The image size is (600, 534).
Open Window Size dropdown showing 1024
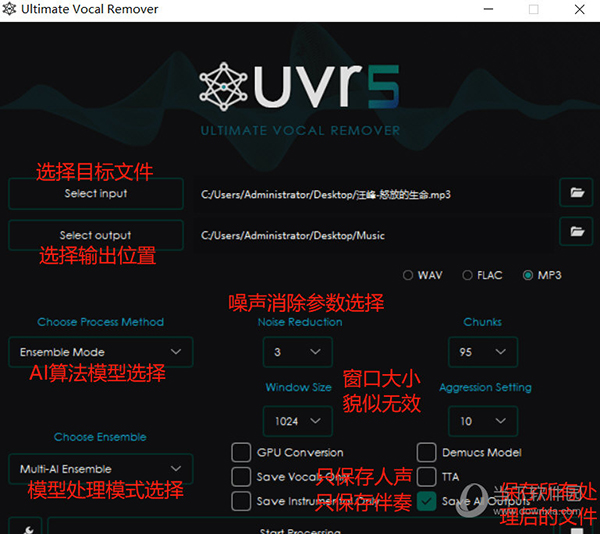pyautogui.click(x=298, y=421)
